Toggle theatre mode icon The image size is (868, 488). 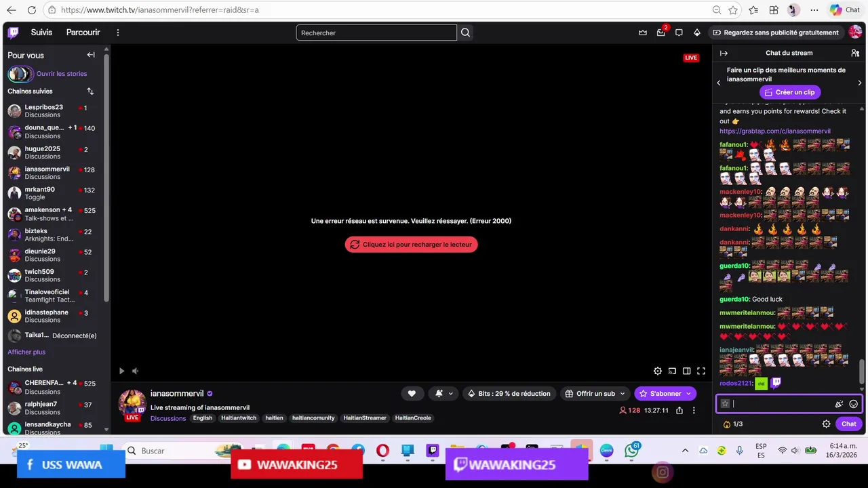pos(687,371)
